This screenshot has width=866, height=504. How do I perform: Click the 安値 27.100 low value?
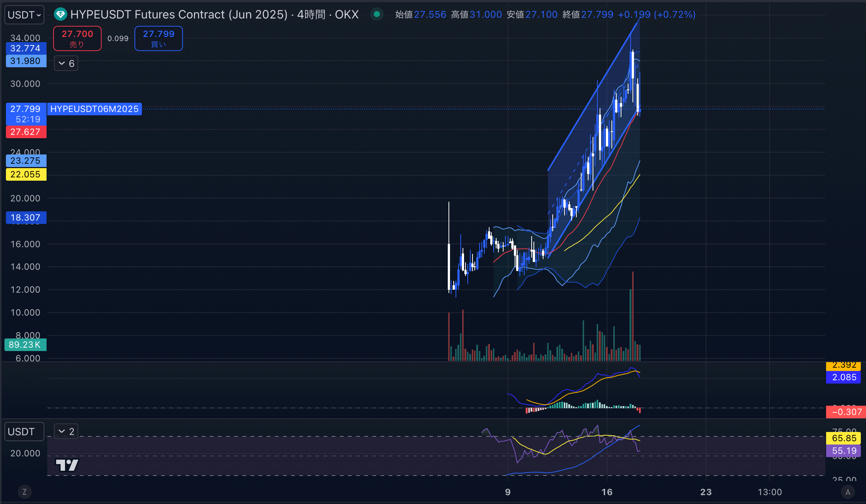coord(532,15)
